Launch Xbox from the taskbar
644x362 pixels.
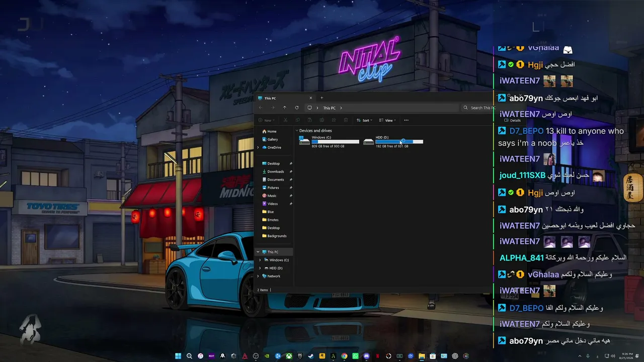289,356
